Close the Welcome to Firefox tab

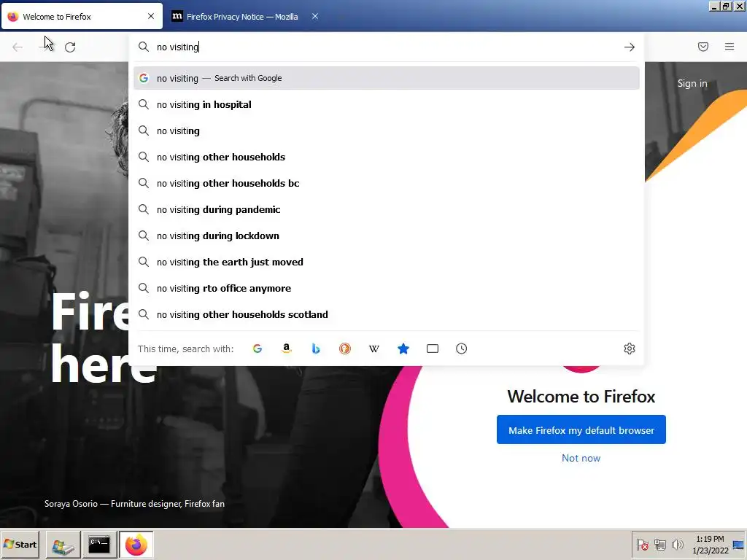[151, 16]
